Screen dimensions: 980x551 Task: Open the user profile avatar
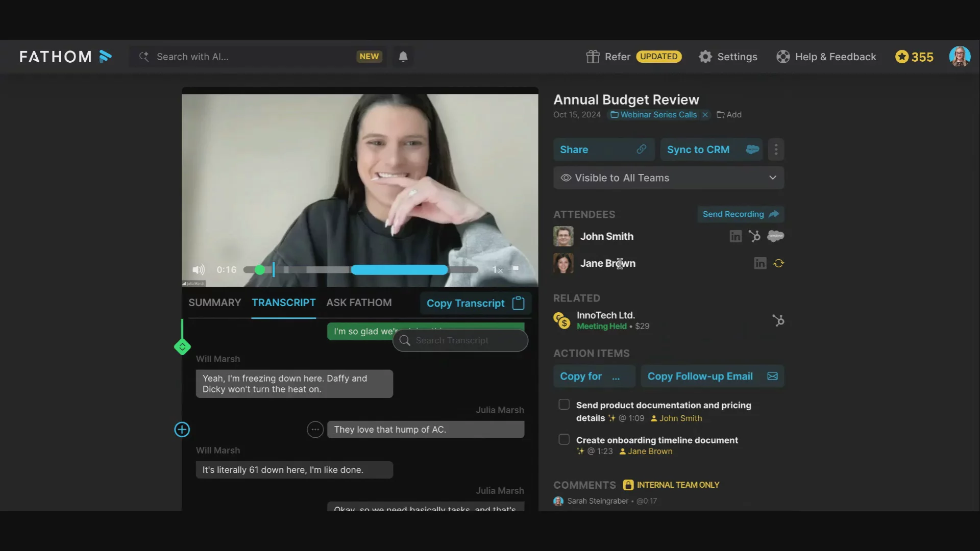tap(960, 56)
